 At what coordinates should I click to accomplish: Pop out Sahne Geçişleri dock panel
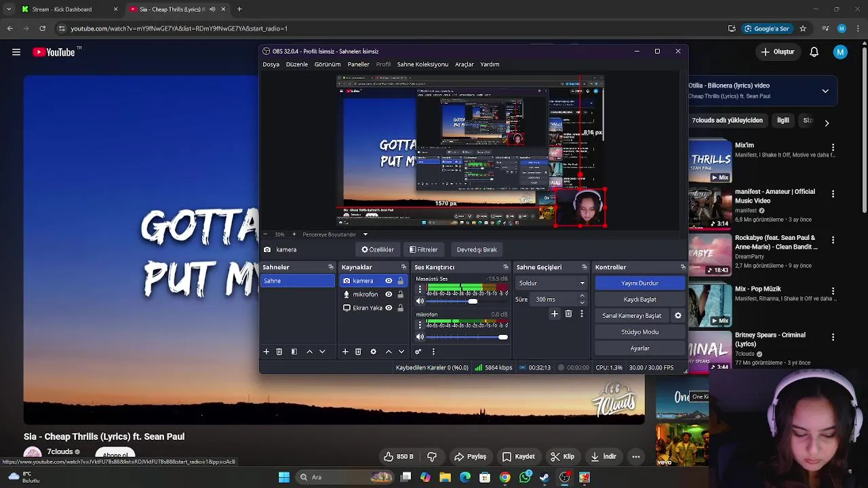(x=585, y=267)
